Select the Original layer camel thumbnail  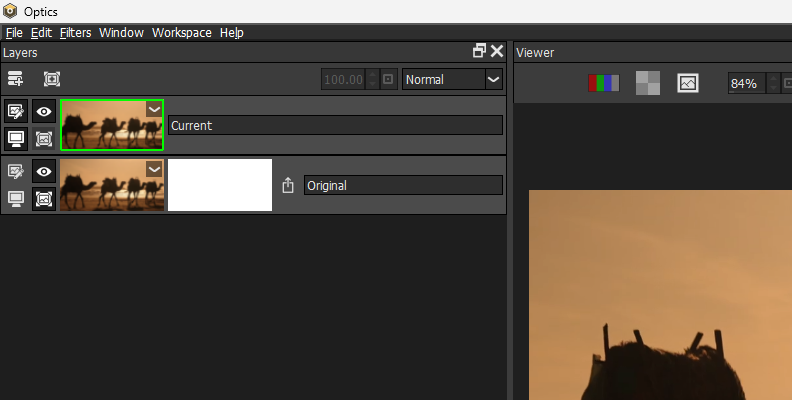(x=112, y=185)
